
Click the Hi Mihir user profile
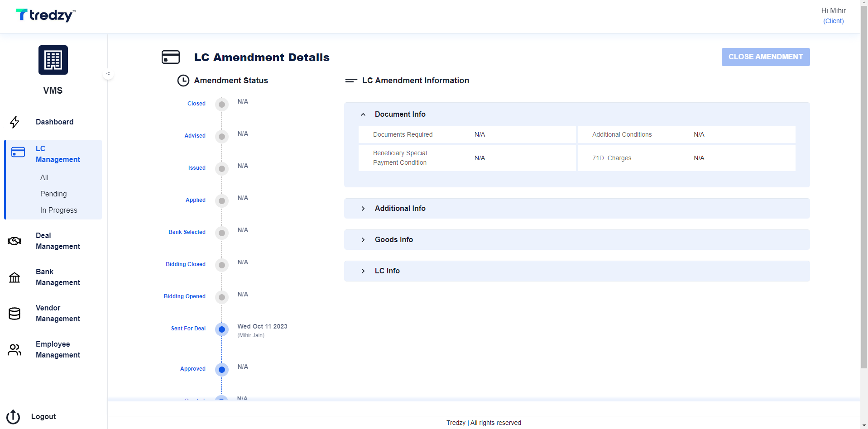(834, 15)
